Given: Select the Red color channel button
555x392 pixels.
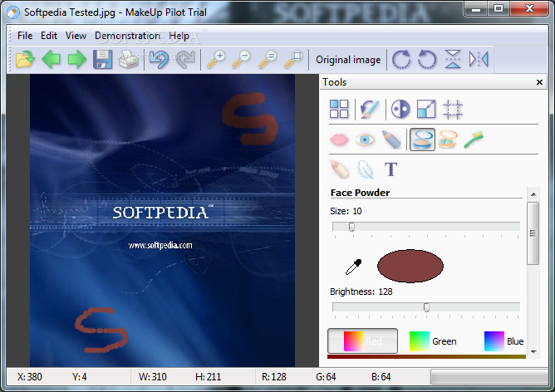Looking at the screenshot, I should (362, 341).
